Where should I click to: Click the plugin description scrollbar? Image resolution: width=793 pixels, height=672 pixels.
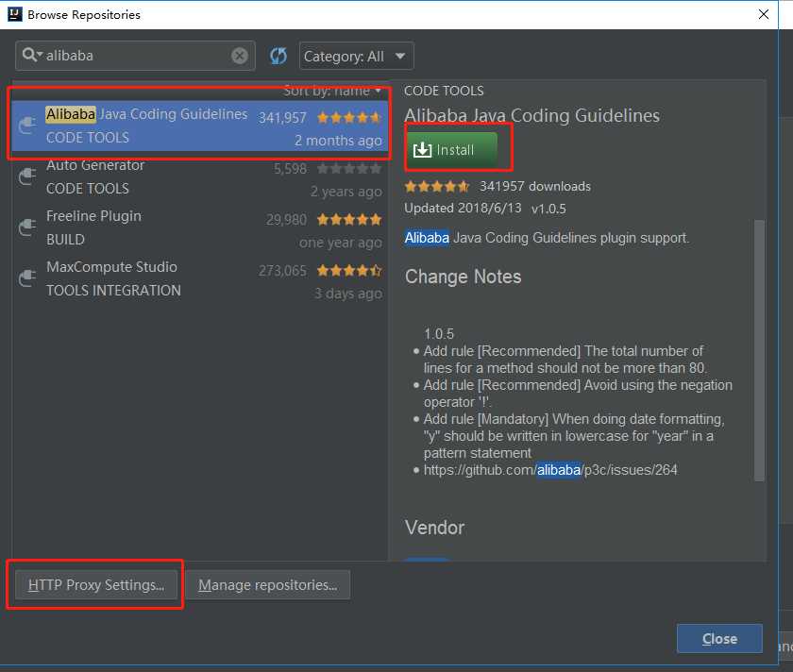[x=759, y=350]
